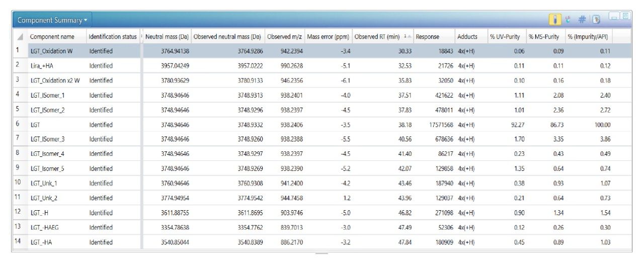Screen dimensions: 644x262
Task: Click the LGT_Unk_1 component name cell
Action: click(44, 184)
